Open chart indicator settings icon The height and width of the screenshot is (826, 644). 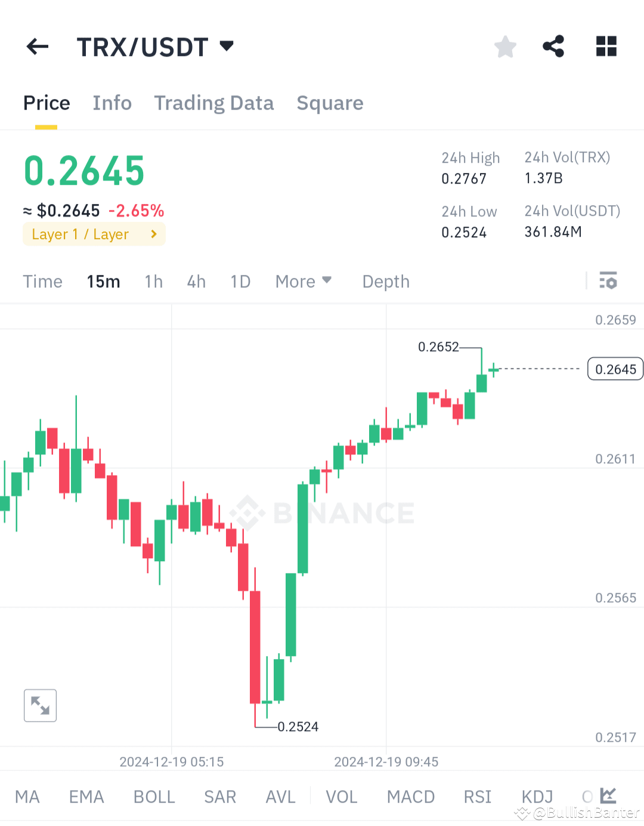[608, 280]
